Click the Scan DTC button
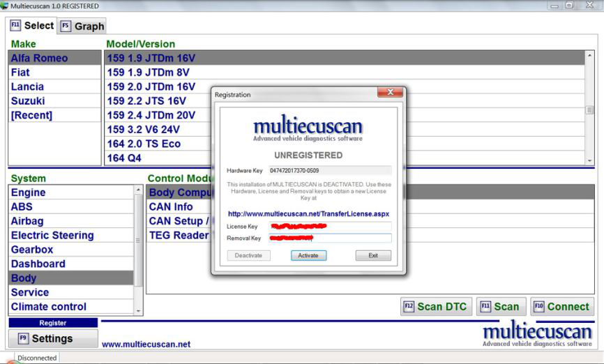Screen dimensions: 604x364 coord(435,307)
